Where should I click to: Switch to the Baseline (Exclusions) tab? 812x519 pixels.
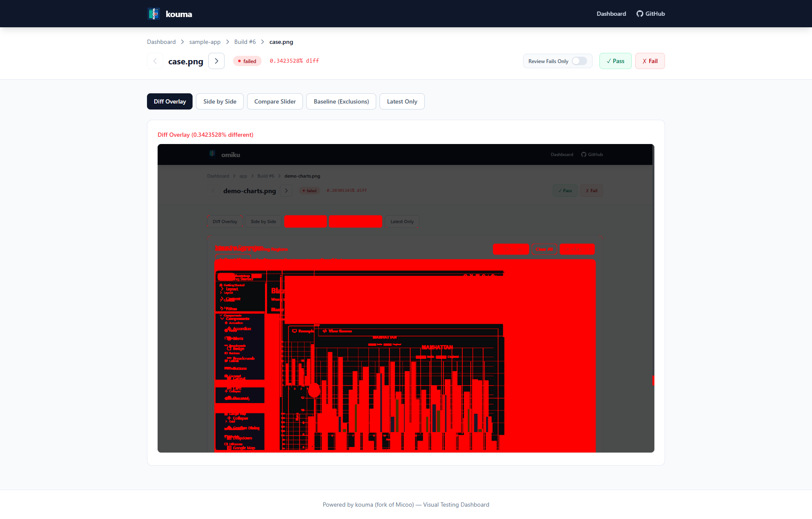point(341,101)
